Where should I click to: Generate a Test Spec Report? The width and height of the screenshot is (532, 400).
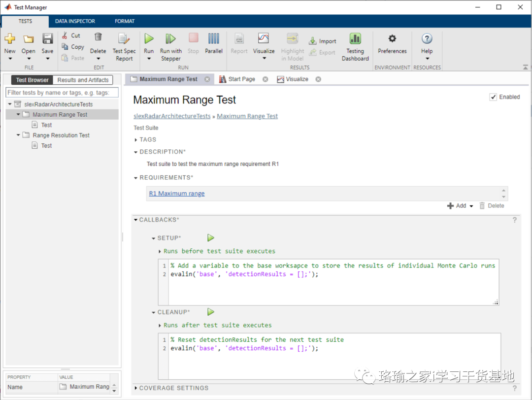tap(124, 39)
